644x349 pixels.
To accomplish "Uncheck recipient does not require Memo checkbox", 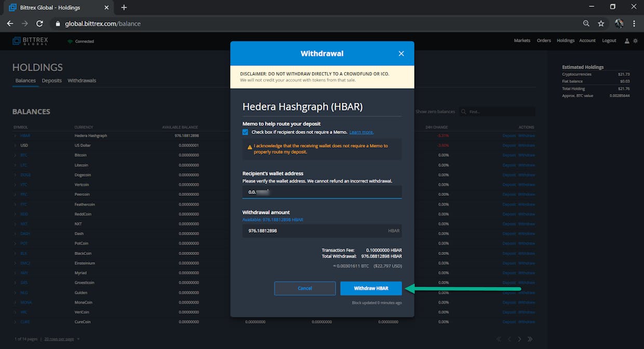I will click(246, 132).
